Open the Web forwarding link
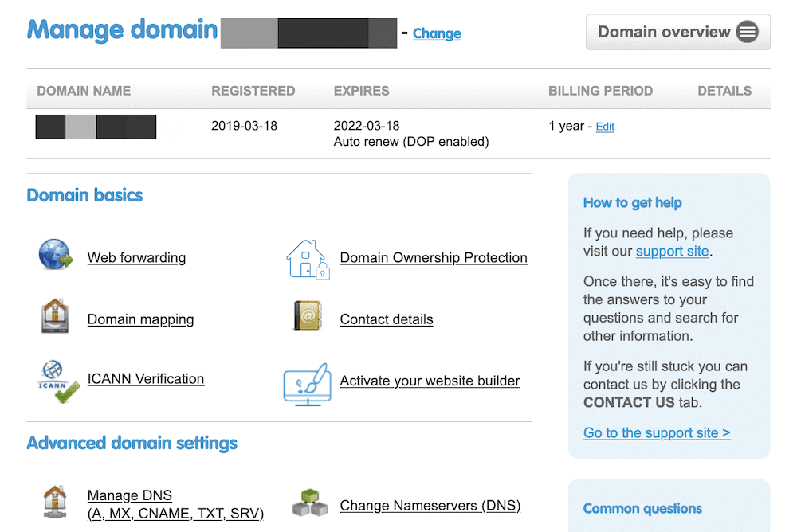The height and width of the screenshot is (532, 797). pos(136,258)
